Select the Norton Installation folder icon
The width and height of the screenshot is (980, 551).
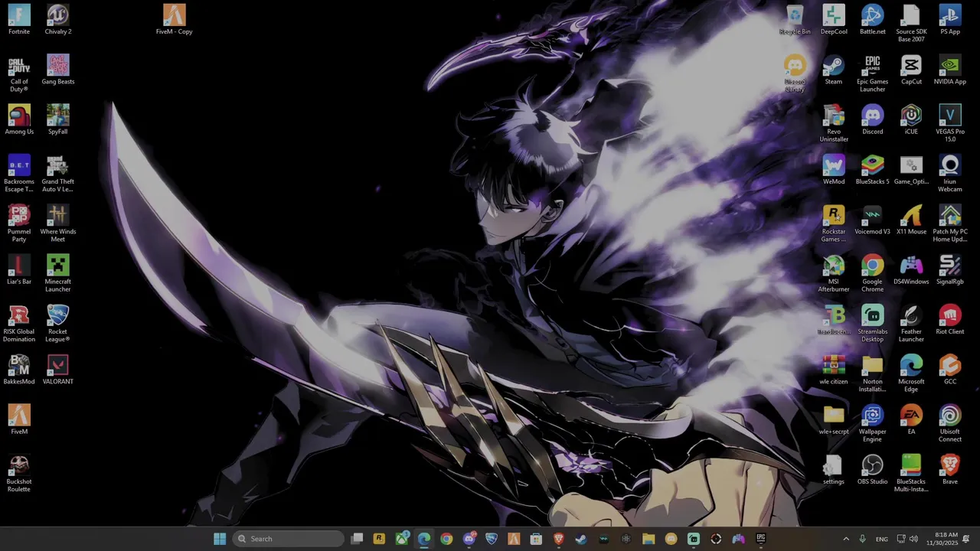point(873,373)
